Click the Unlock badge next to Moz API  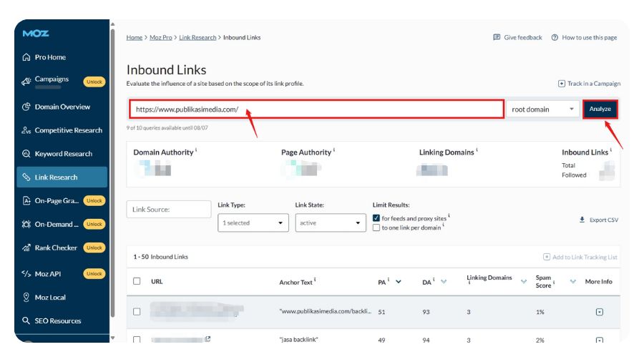click(94, 274)
